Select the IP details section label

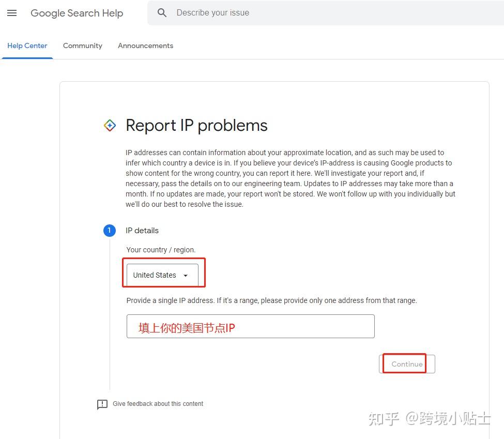pos(142,231)
